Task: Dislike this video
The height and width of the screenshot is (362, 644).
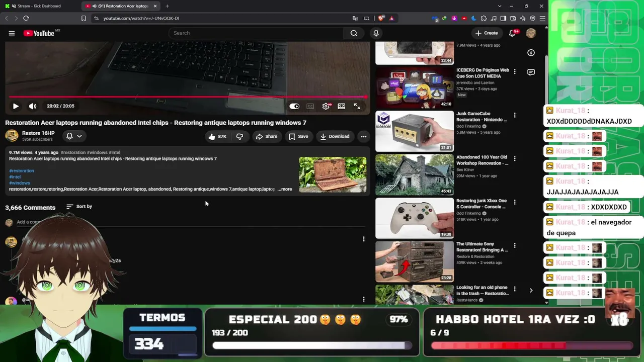Action: pyautogui.click(x=239, y=136)
